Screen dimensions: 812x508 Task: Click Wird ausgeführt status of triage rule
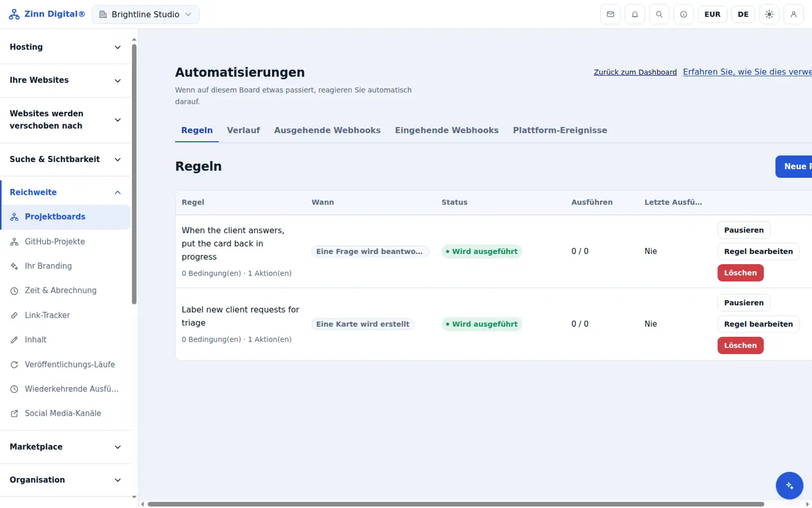click(x=482, y=325)
